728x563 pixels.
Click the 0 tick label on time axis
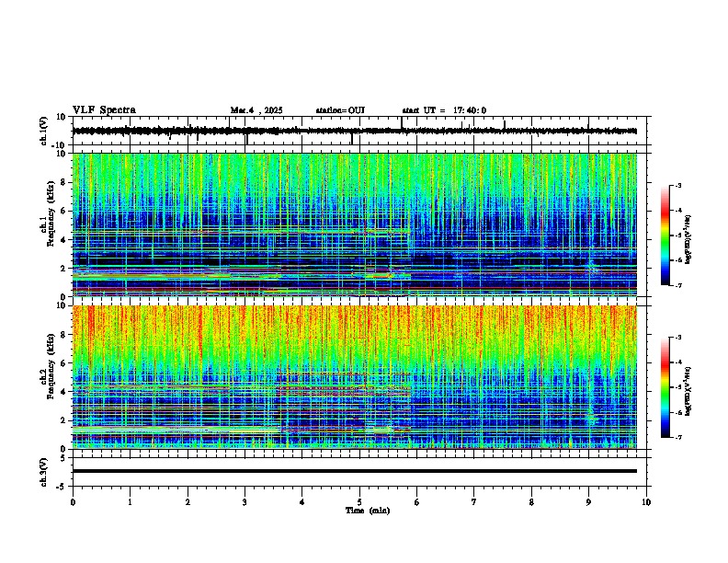point(73,502)
